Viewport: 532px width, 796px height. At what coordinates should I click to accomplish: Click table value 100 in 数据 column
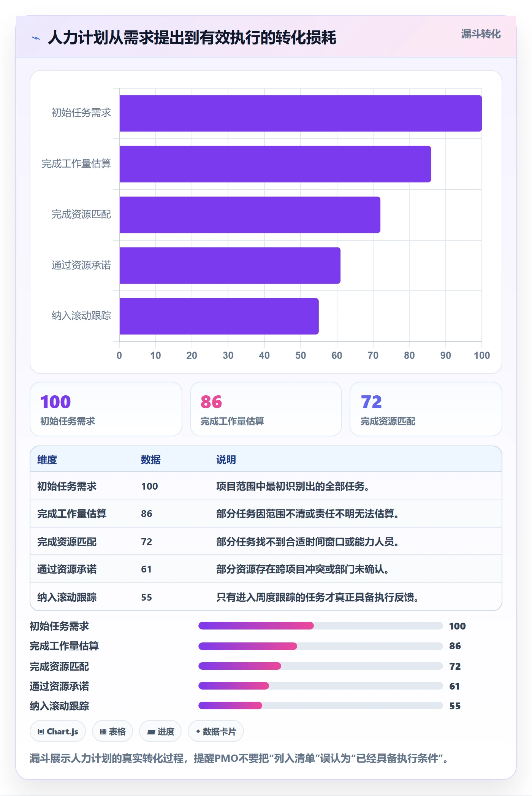point(150,486)
